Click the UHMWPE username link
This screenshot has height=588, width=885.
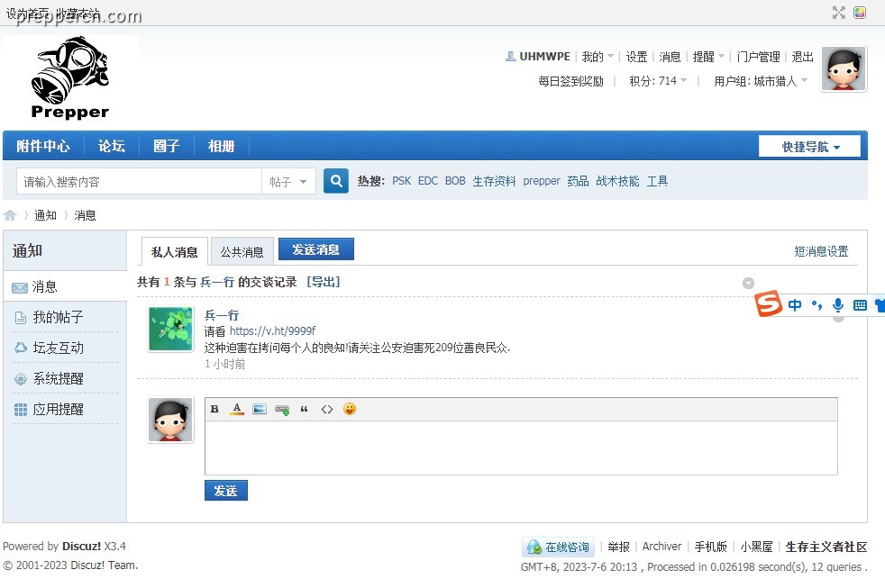pos(544,57)
